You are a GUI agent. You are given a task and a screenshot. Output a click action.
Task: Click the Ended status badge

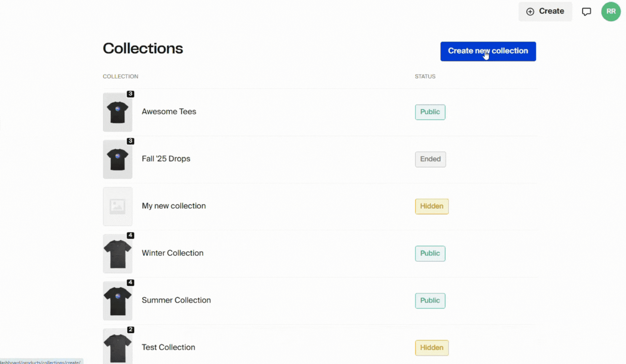click(x=430, y=159)
